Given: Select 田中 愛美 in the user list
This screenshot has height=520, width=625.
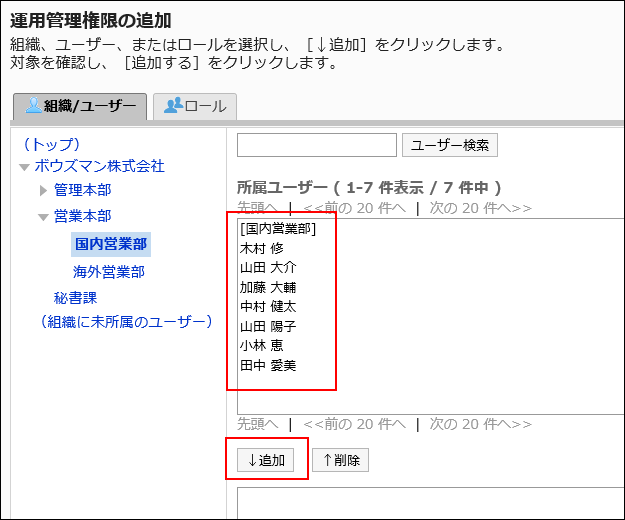Looking at the screenshot, I should coord(268,365).
